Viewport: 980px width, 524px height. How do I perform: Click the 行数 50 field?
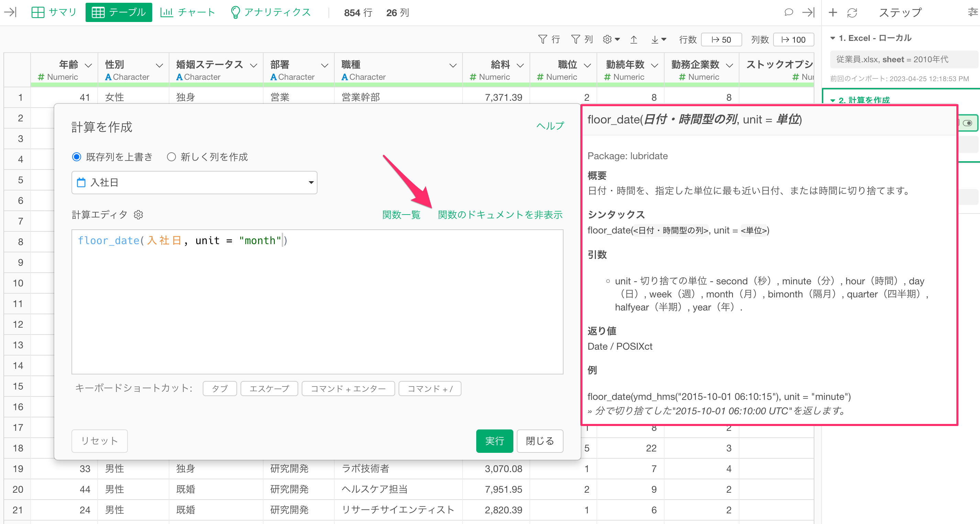pyautogui.click(x=721, y=40)
